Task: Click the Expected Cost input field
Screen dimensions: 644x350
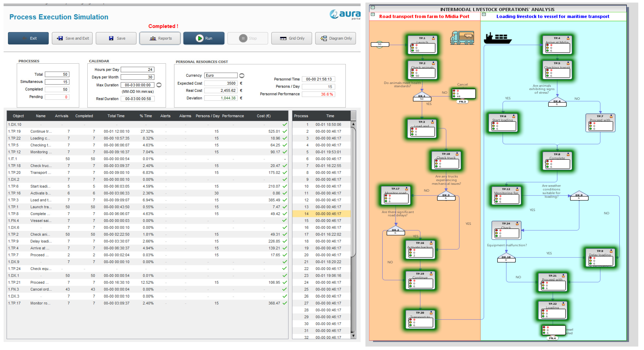Action: coord(221,83)
